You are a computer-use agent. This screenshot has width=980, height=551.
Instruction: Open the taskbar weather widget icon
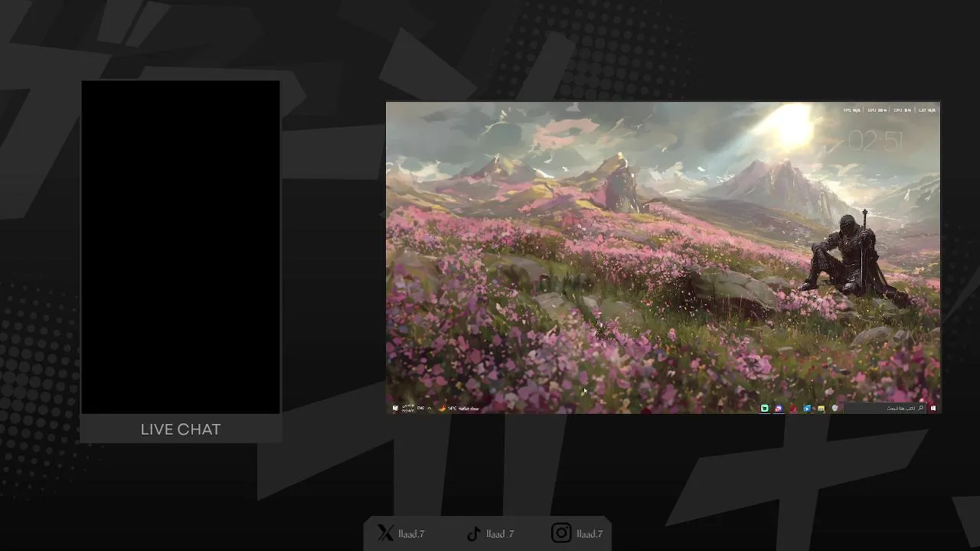(443, 409)
